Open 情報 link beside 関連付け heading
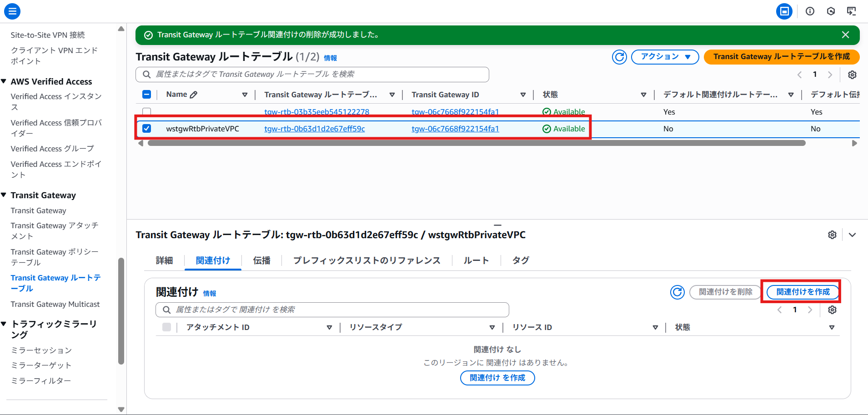 point(210,293)
